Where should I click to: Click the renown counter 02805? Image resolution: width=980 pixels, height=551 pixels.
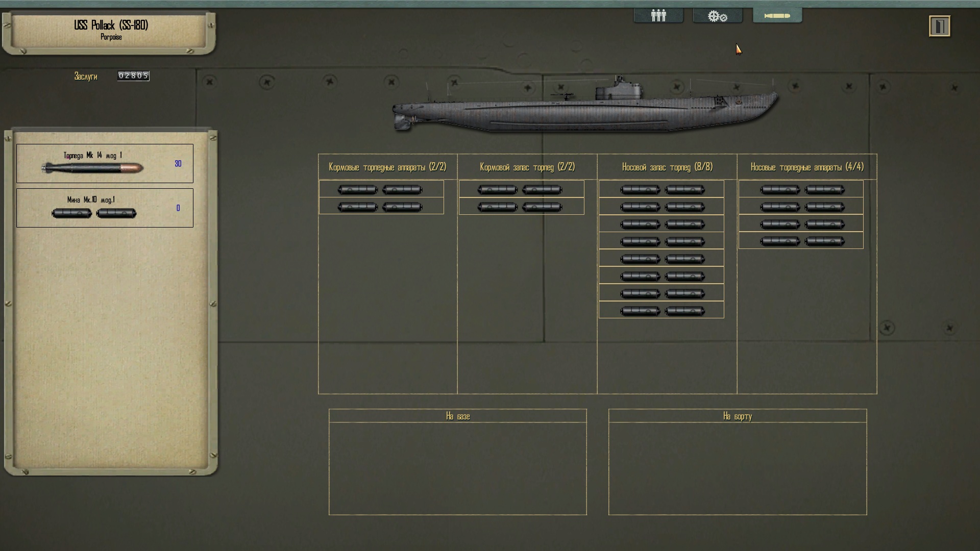coord(133,76)
